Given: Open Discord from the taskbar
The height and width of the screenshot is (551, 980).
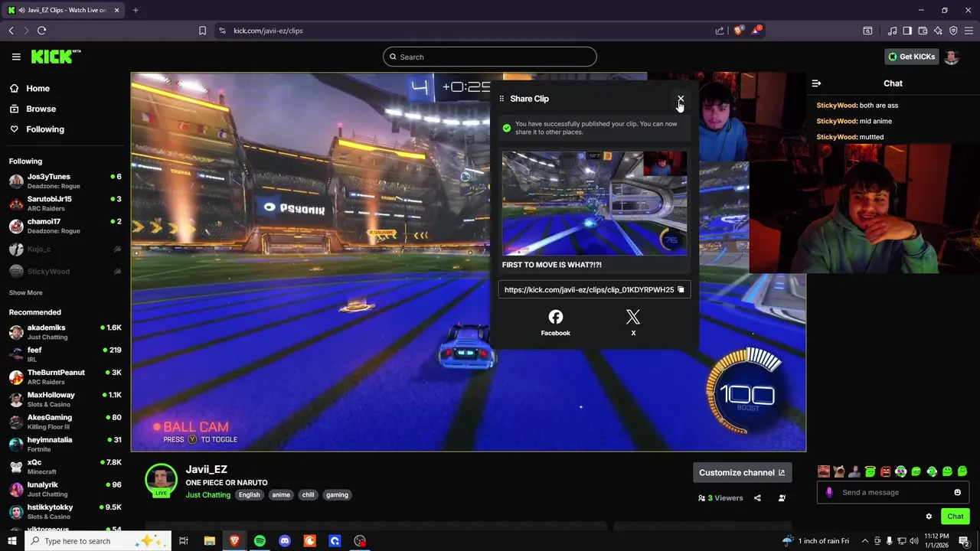Looking at the screenshot, I should [285, 541].
